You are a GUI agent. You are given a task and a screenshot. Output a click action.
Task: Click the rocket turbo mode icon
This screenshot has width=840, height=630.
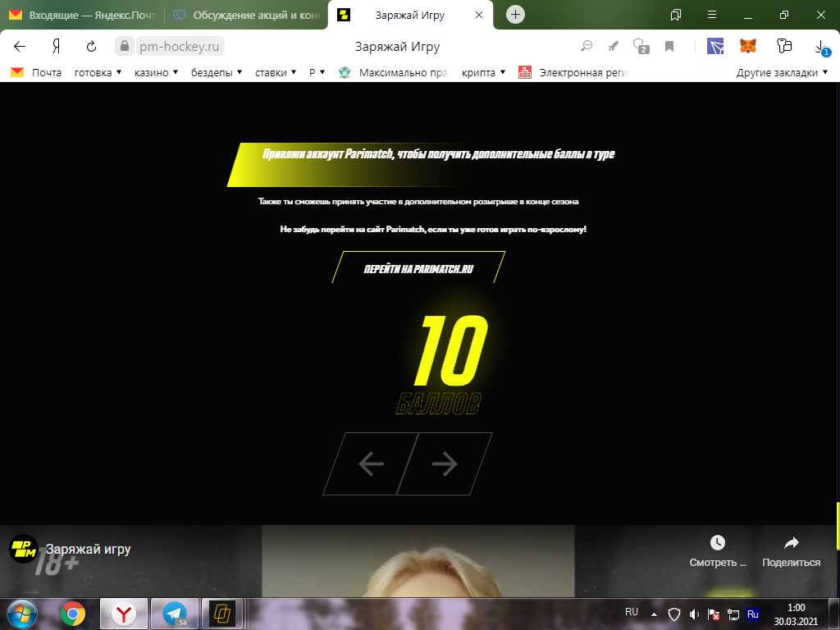[x=614, y=47]
